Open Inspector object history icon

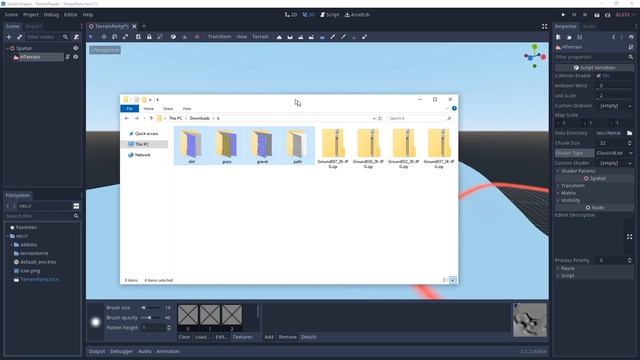631,37
